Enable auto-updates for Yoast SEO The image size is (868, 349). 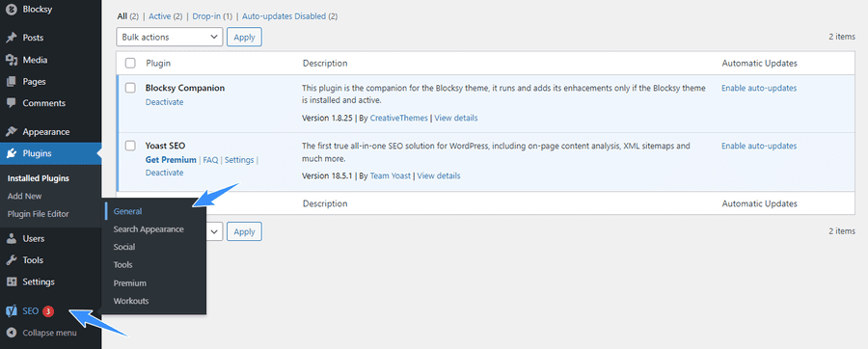(759, 146)
